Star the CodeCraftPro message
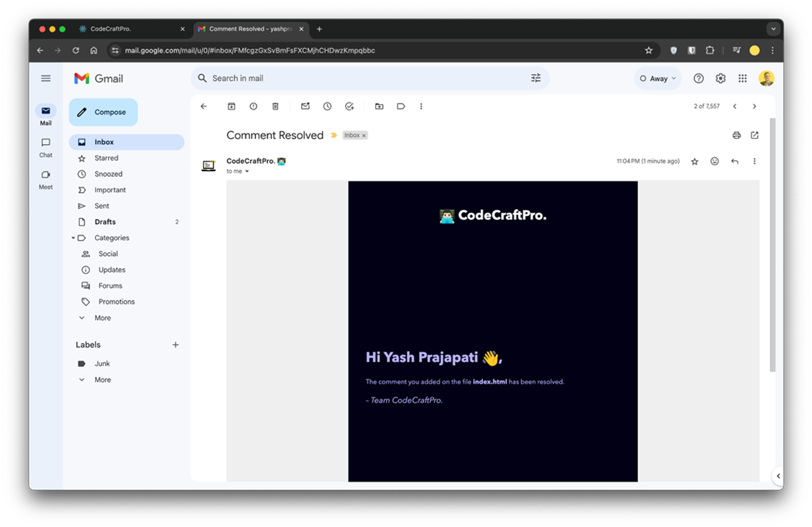The image size is (812, 527). click(695, 162)
